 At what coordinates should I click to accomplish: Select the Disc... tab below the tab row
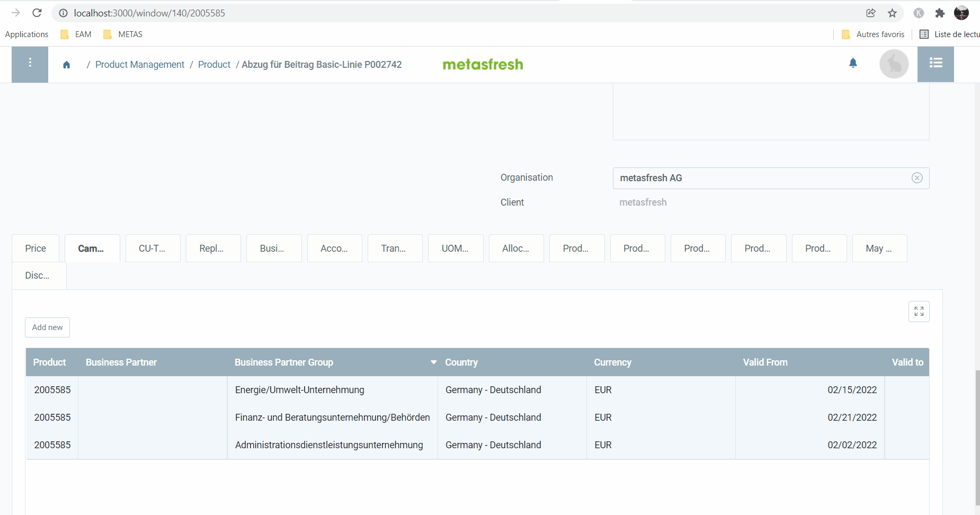click(37, 275)
